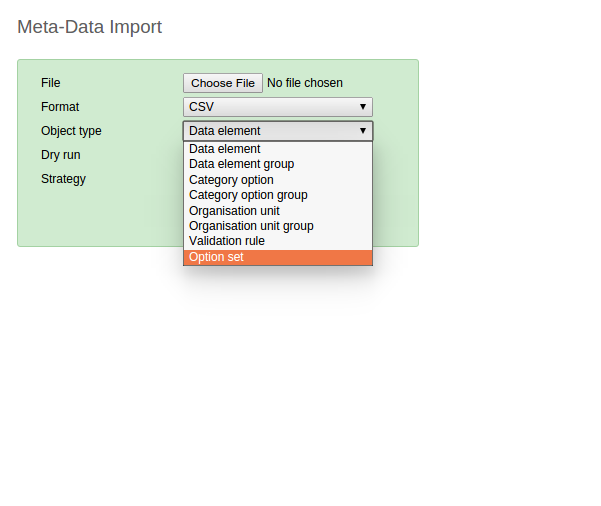This screenshot has width=601, height=506.
Task: Click the 'Meta-Data Import' heading
Action: (89, 27)
